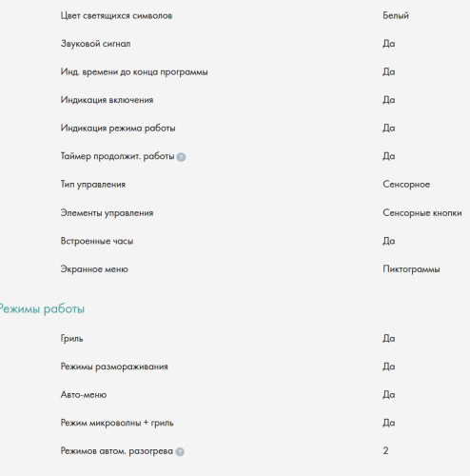Click the Сенсорные кнопки value
The height and width of the screenshot is (476, 470).
[422, 213]
